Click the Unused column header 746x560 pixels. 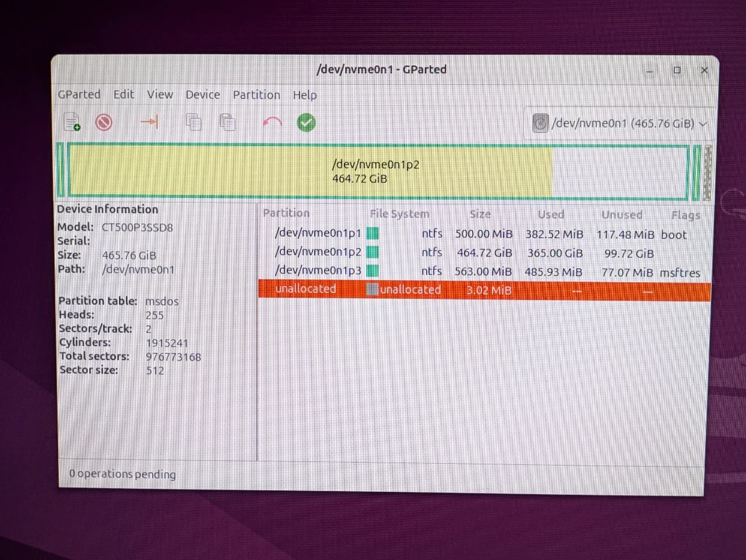coord(622,214)
